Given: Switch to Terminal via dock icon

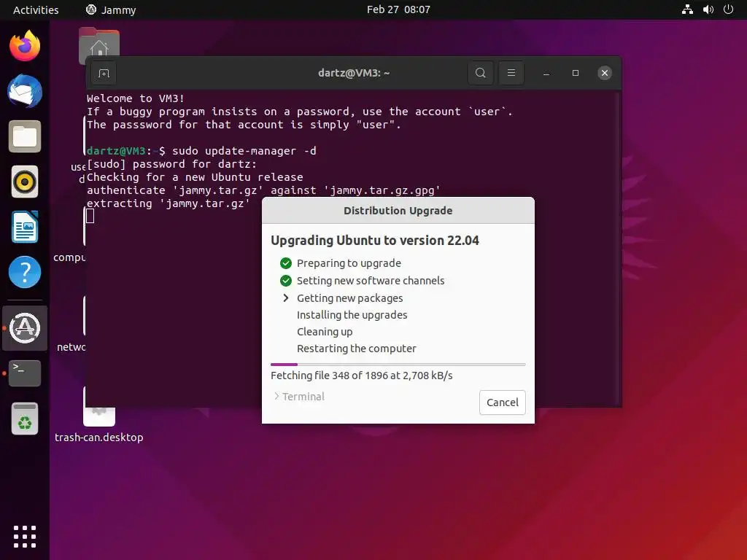Looking at the screenshot, I should point(25,373).
